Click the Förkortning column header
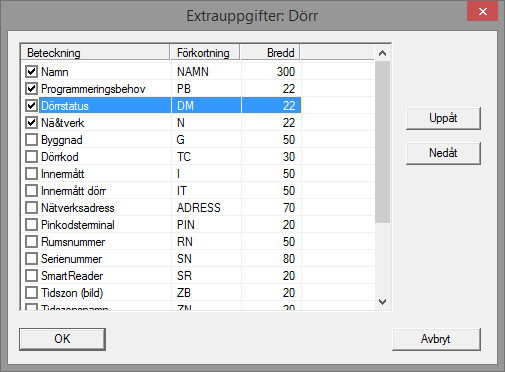505x372 pixels. click(205, 53)
